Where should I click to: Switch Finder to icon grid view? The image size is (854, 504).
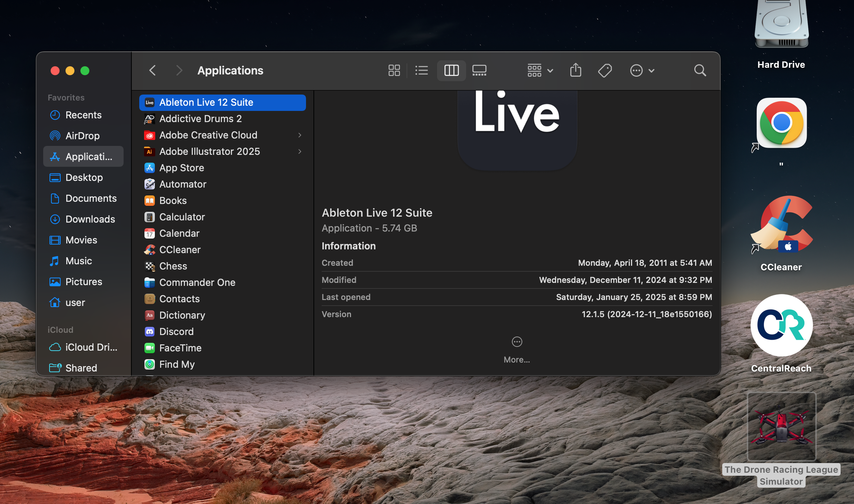point(394,70)
